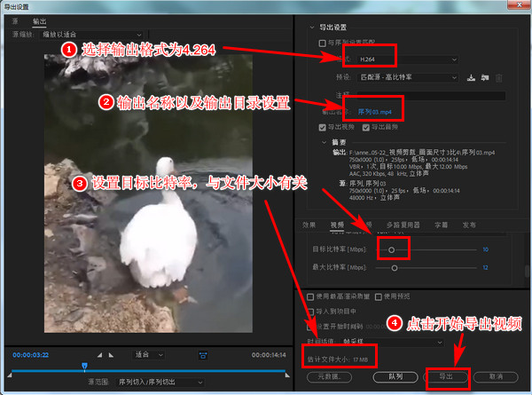The height and width of the screenshot is (395, 532).
Task: Click the set in point marker icon
Action: click(x=99, y=355)
